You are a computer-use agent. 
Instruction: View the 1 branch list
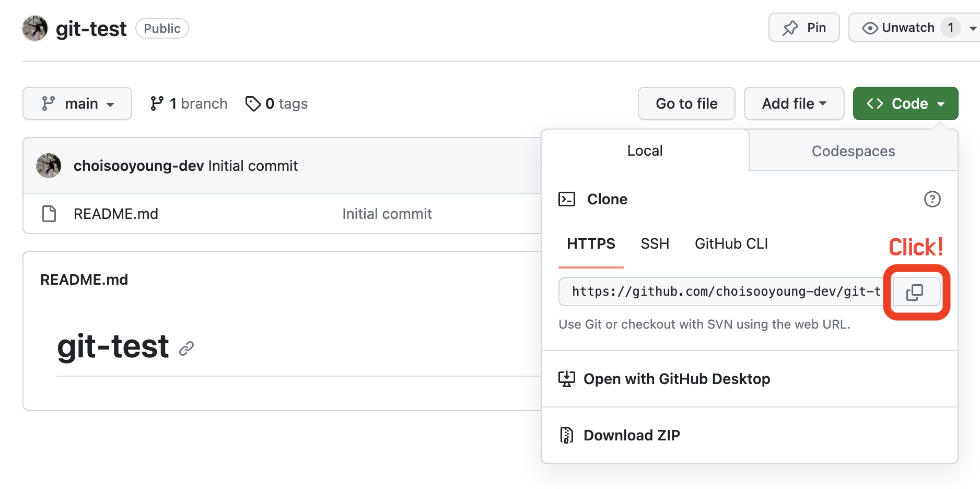(x=189, y=103)
